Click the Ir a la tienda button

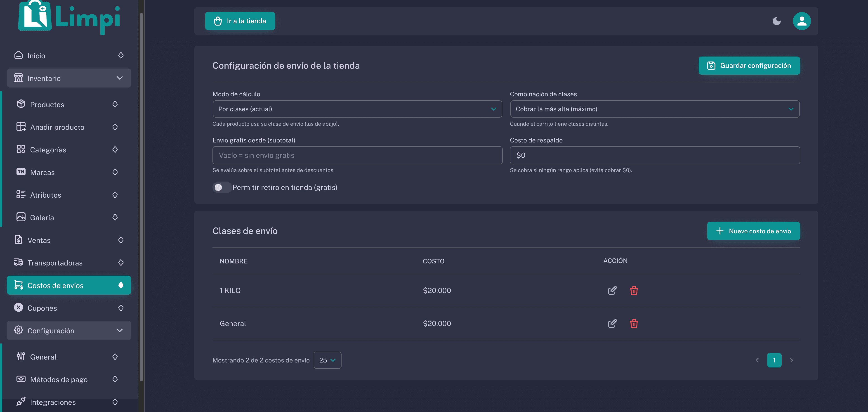pos(240,21)
